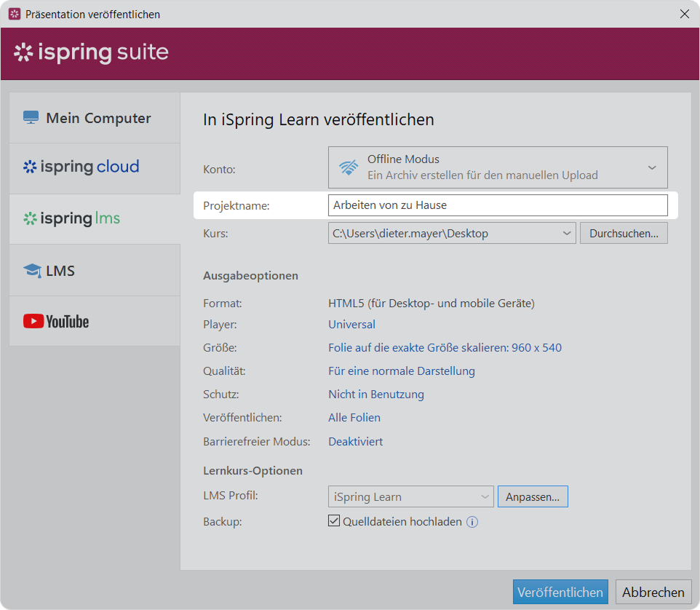Uncheck the Quelldateien hochladen checkbox
Screen dimensions: 700x610
point(335,521)
